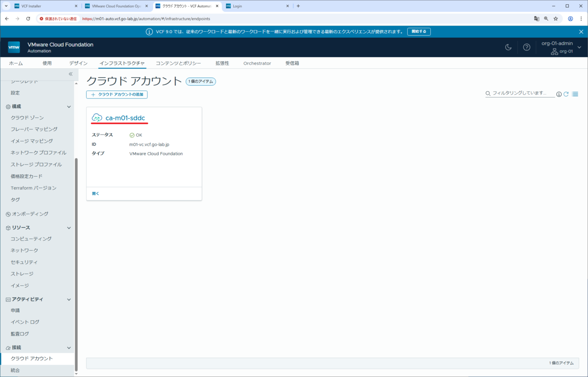This screenshot has height=377, width=588.
Task: Open 価格設定カード in sidebar
Action: click(x=26, y=176)
